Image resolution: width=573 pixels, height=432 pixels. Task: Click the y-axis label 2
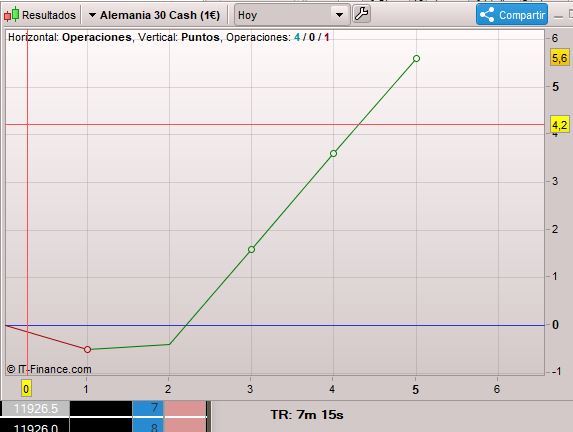(555, 229)
